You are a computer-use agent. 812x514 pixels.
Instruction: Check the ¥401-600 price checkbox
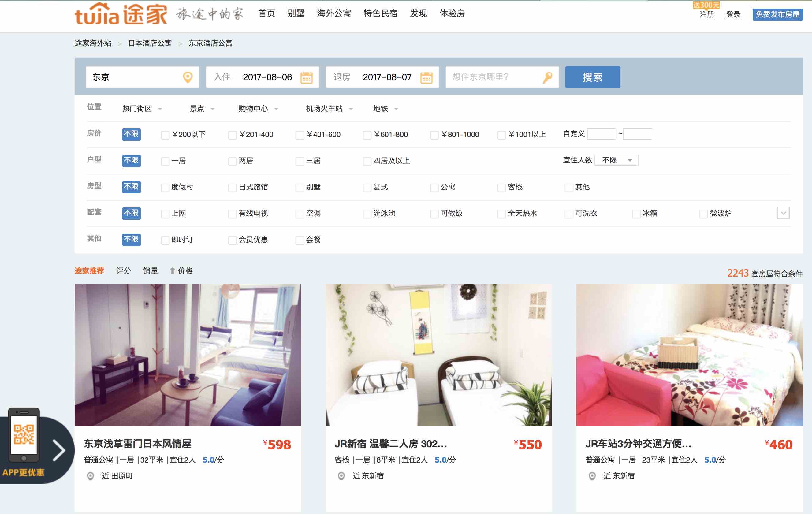300,135
